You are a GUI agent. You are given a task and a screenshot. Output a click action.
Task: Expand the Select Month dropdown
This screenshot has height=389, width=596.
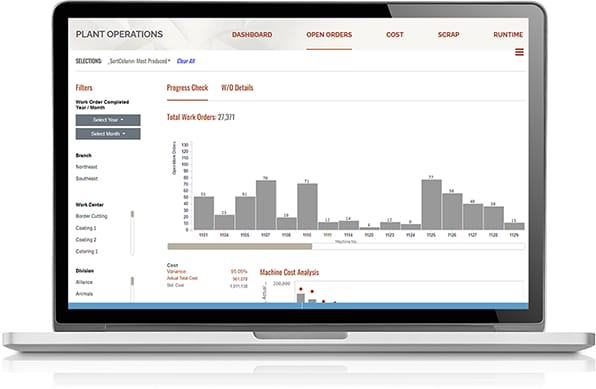click(108, 133)
